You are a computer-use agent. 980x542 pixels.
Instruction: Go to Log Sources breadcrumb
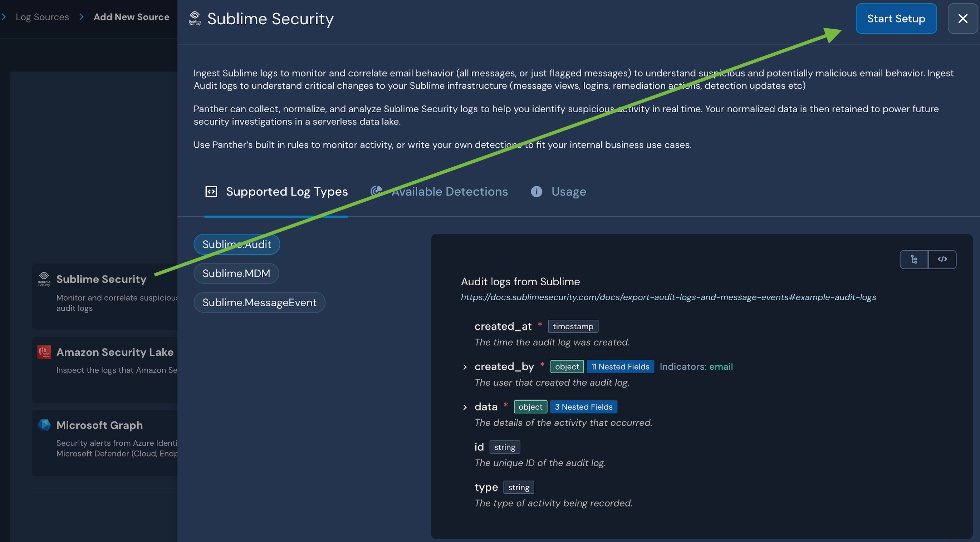pos(42,17)
